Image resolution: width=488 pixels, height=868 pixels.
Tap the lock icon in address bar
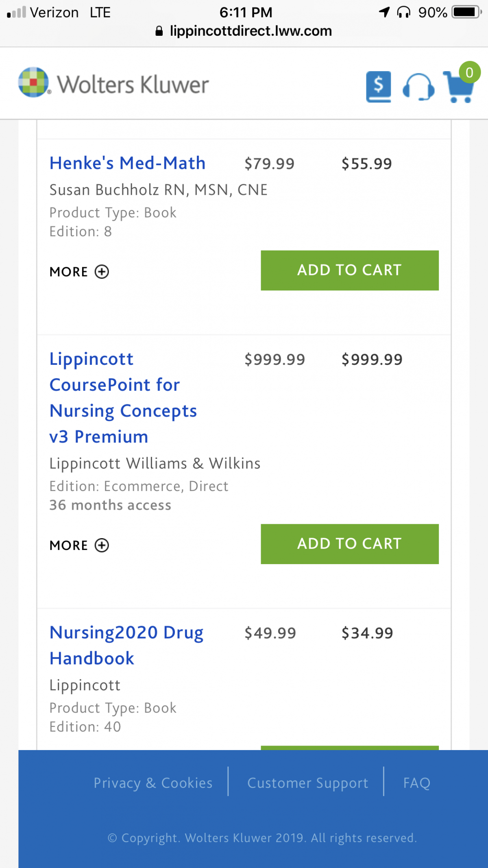tap(159, 31)
